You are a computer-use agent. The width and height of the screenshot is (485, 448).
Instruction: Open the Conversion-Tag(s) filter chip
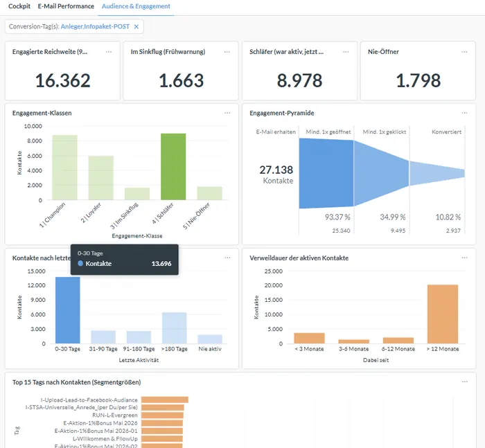point(74,26)
